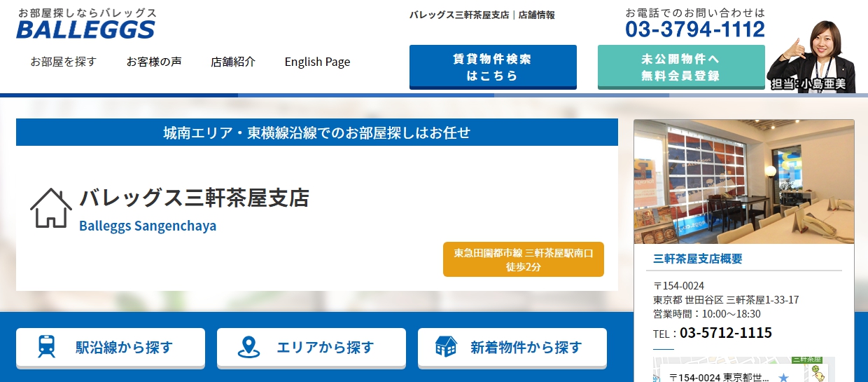
Task: Click the 未公開物件へ無料会員登録 button
Action: pyautogui.click(x=681, y=67)
